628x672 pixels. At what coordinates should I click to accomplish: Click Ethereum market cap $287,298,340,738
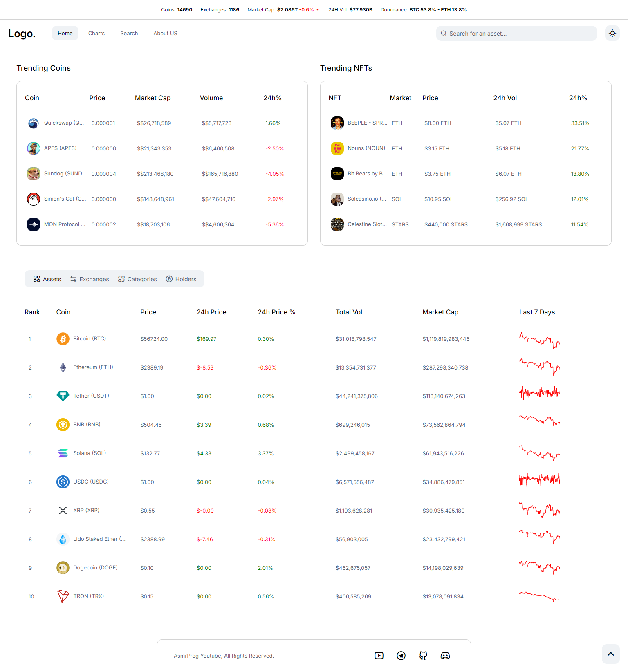pyautogui.click(x=445, y=368)
